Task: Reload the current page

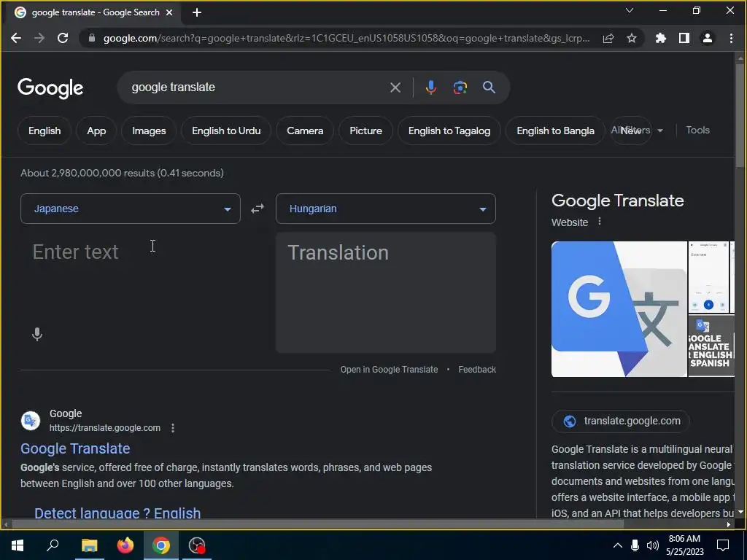Action: [x=63, y=38]
